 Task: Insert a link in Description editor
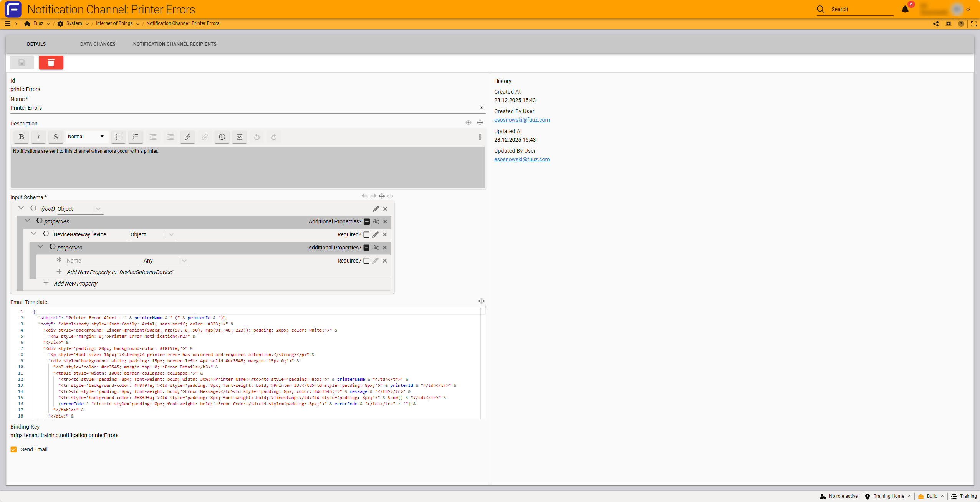tap(187, 137)
